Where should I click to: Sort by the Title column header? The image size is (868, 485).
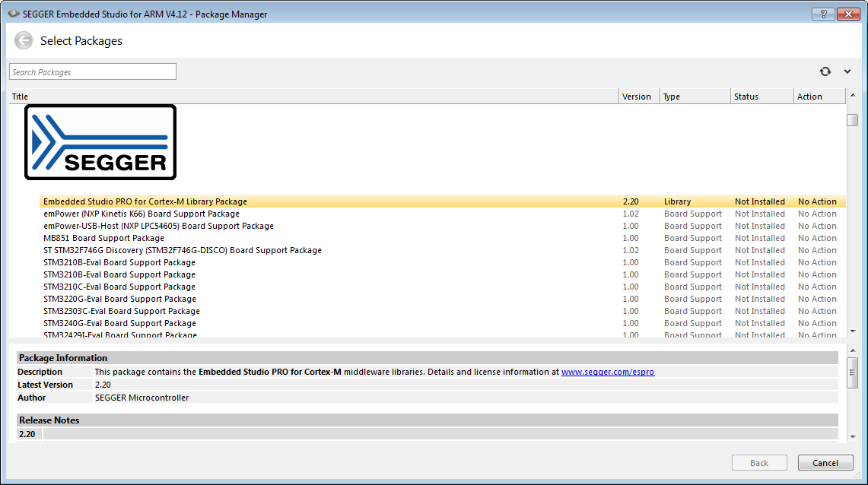[x=313, y=97]
